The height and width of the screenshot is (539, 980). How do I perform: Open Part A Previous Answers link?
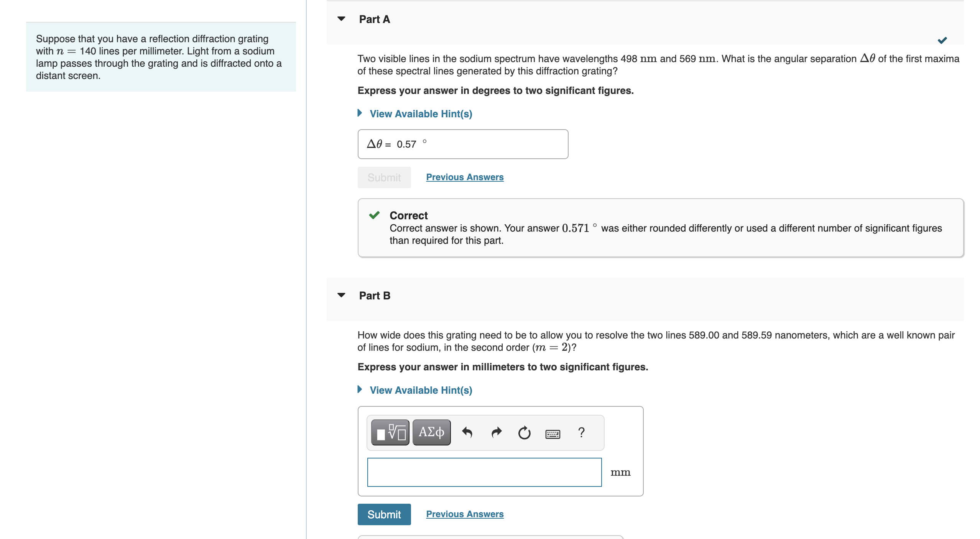[x=465, y=177]
